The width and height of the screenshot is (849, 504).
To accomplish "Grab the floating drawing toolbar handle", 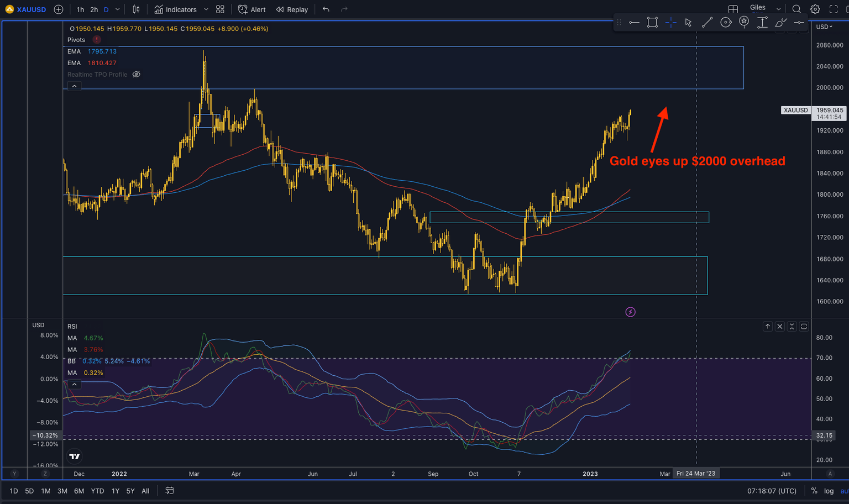I will (619, 22).
